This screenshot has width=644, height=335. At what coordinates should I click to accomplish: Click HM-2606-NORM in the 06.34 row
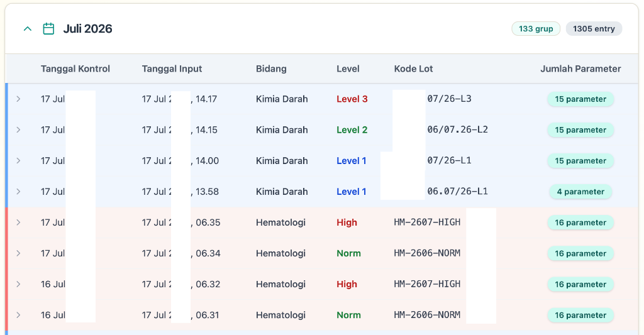427,253
